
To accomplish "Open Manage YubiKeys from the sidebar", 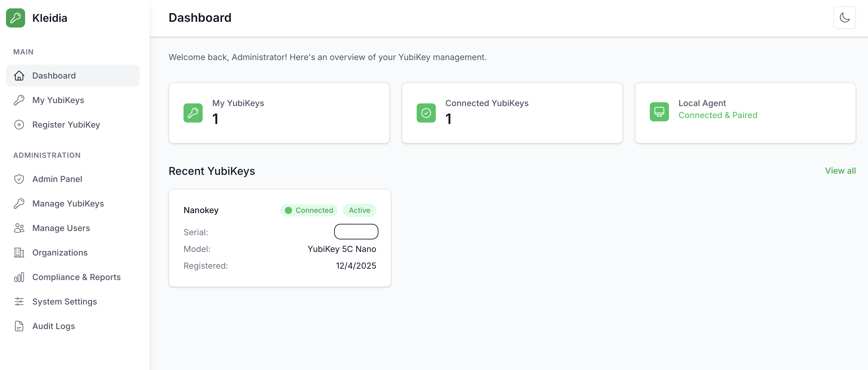I will click(x=68, y=203).
